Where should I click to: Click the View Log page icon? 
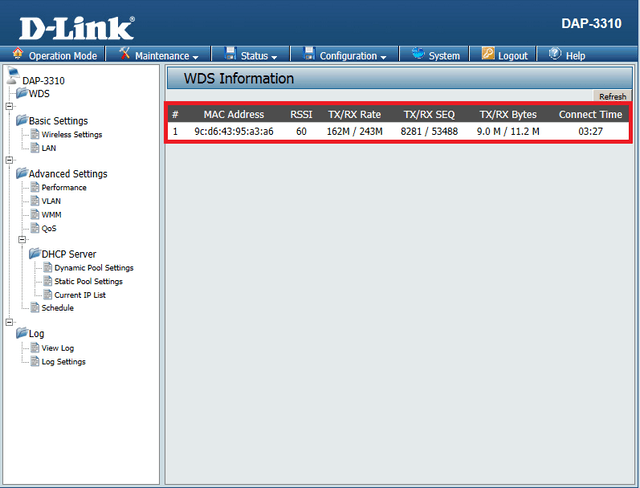(x=35, y=348)
